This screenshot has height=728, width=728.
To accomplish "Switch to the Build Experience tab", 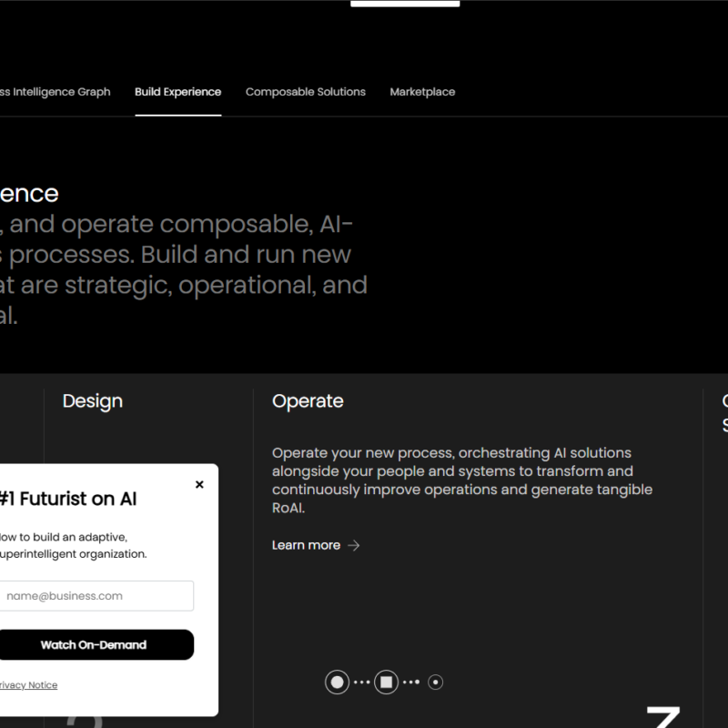I will 177,92.
